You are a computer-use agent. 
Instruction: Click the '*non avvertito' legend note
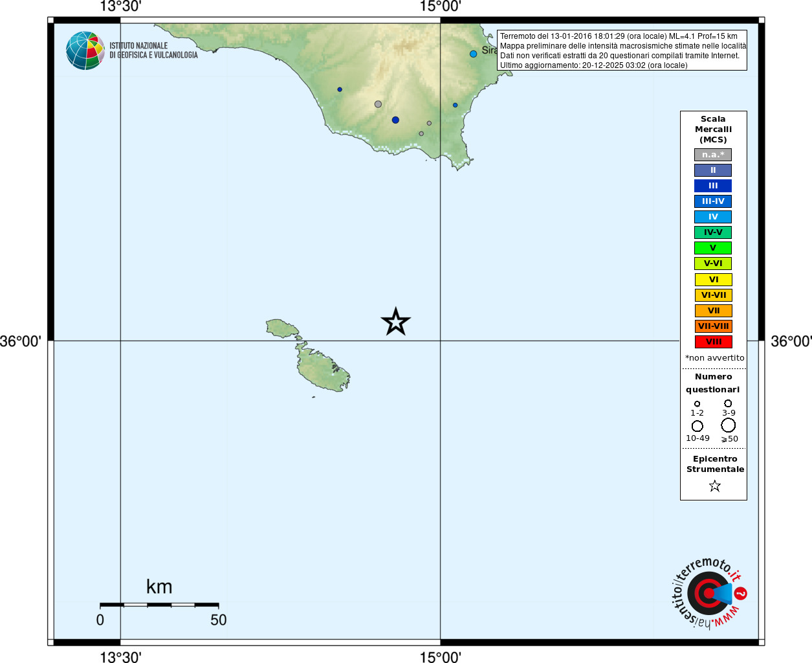pos(714,358)
